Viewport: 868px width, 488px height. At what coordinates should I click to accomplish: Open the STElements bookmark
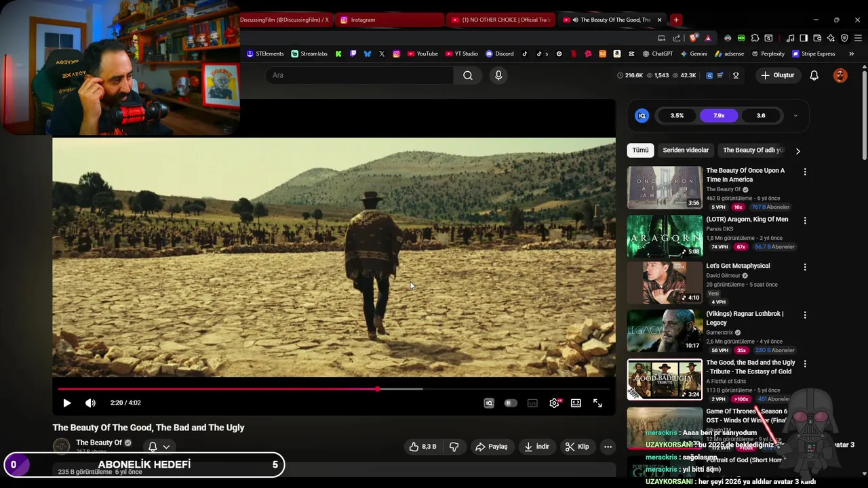pyautogui.click(x=265, y=54)
